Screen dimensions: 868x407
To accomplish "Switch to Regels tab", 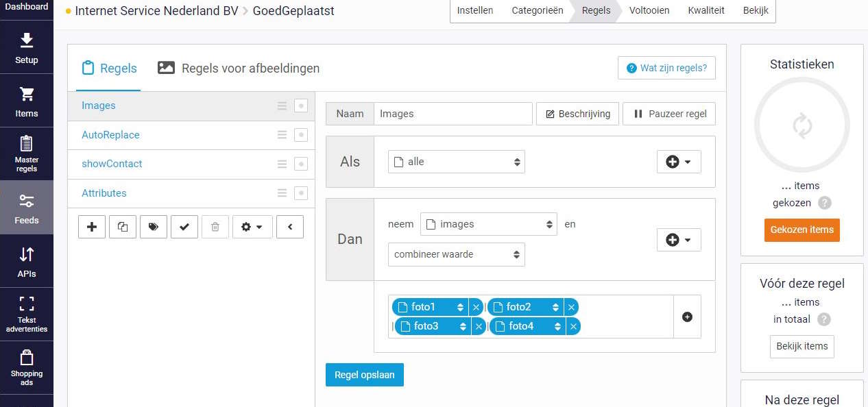I will [x=109, y=68].
